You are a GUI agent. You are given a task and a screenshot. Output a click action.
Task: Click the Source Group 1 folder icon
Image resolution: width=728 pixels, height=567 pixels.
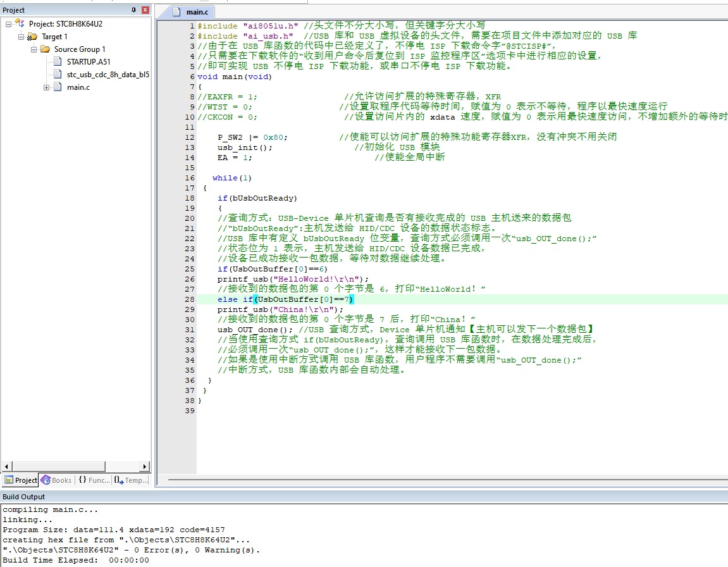click(x=45, y=49)
